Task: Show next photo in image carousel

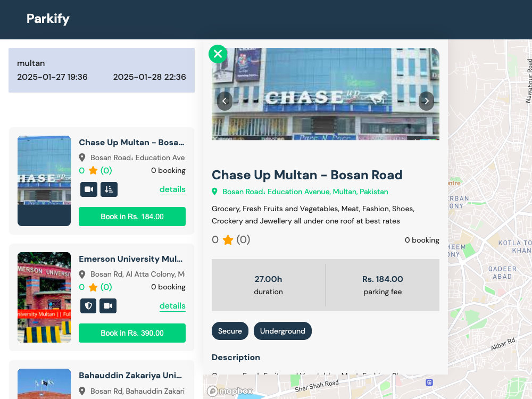Action: (x=427, y=101)
